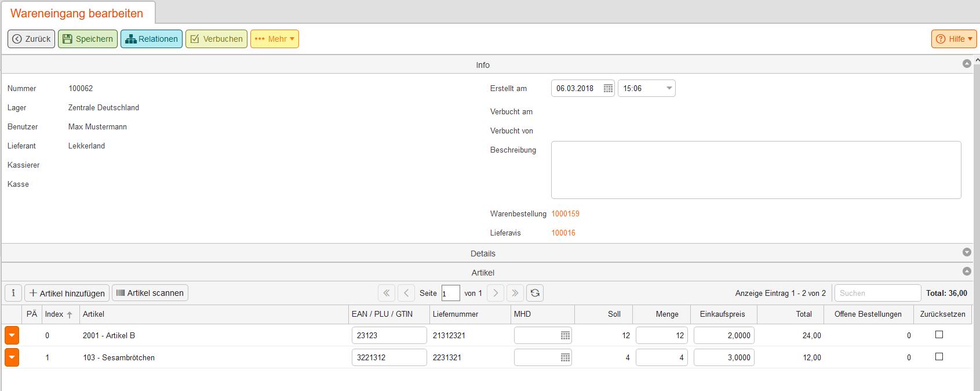Open MHD calendar for Artikel B
The height and width of the screenshot is (391, 980).
[565, 336]
